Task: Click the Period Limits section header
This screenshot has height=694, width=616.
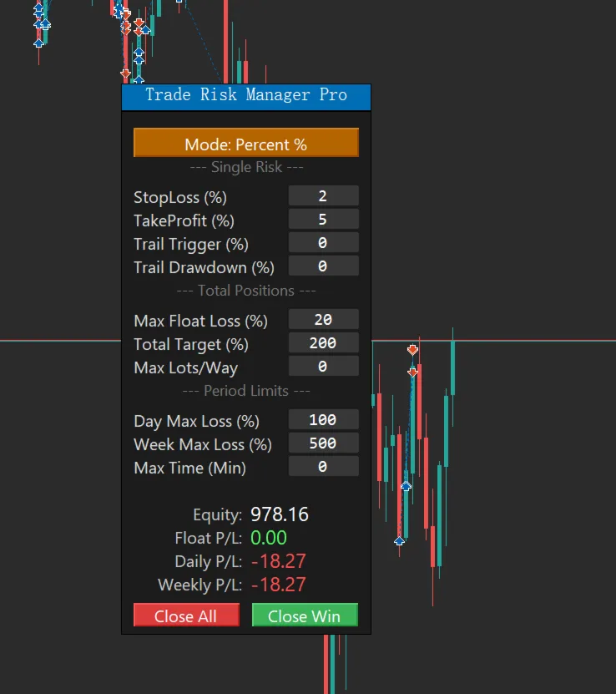Action: click(246, 391)
